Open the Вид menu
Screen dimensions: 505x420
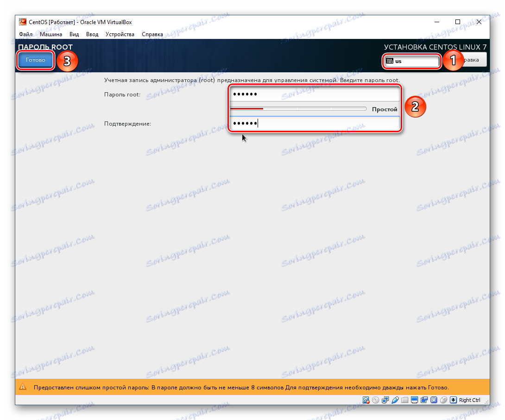(x=74, y=34)
